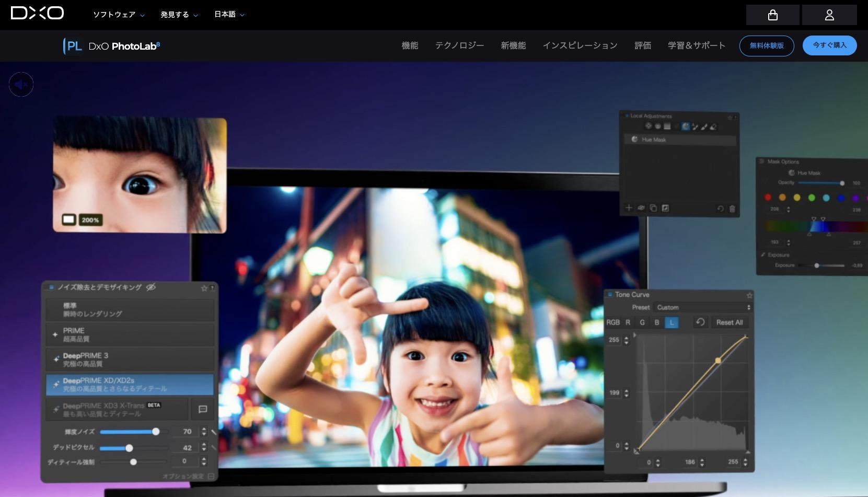868x497 pixels.
Task: Go to the インスピレーション section
Action: pyautogui.click(x=580, y=45)
